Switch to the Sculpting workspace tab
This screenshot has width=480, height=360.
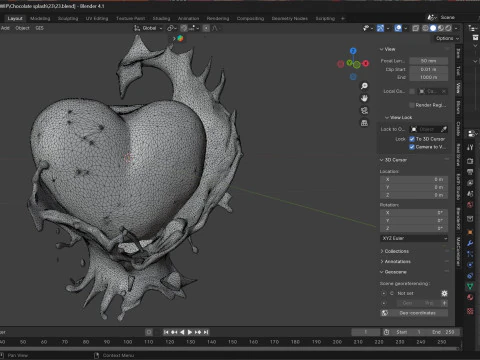(68, 18)
